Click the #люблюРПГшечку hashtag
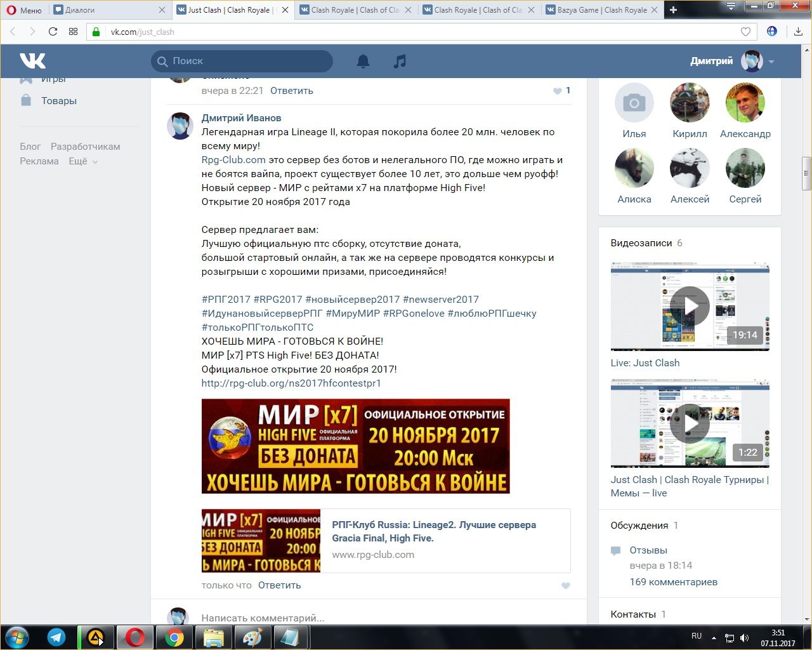The height and width of the screenshot is (650, 812). coord(492,313)
